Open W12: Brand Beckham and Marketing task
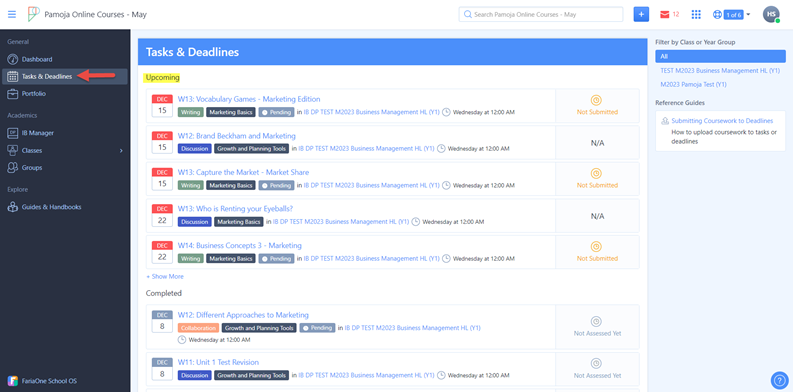Screen dimensions: 793x392 tap(237, 136)
